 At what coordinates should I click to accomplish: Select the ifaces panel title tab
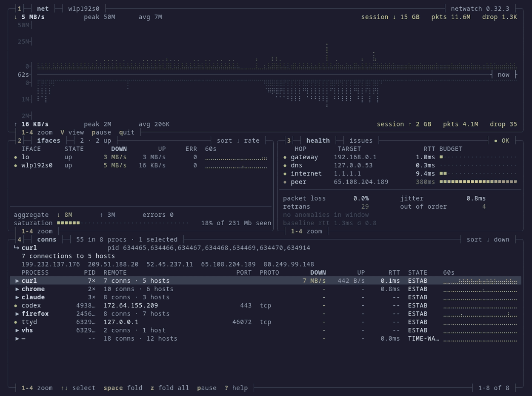[49, 141]
